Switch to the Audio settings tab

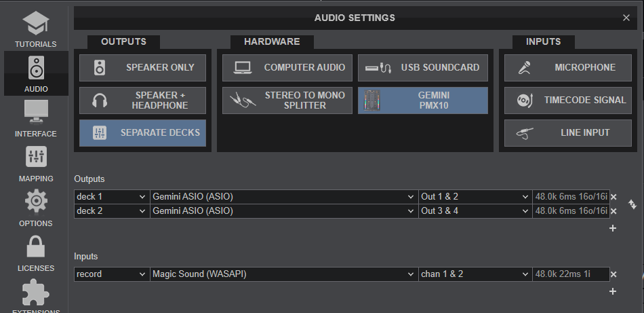click(x=36, y=73)
